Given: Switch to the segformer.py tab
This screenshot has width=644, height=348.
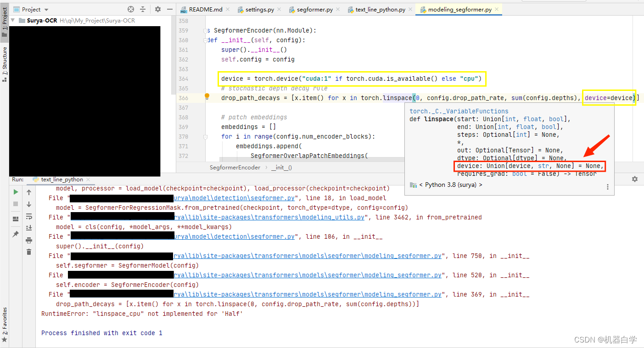Looking at the screenshot, I should (314, 9).
